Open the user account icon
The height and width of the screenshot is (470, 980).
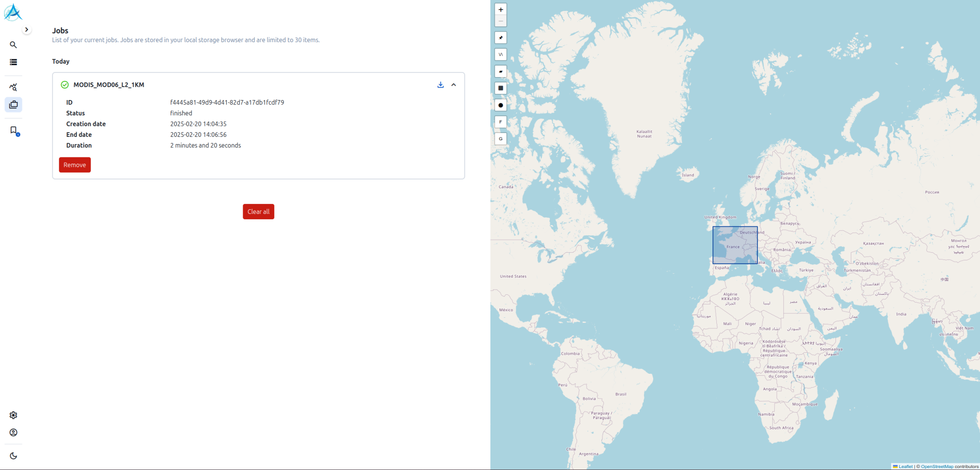pyautogui.click(x=13, y=432)
